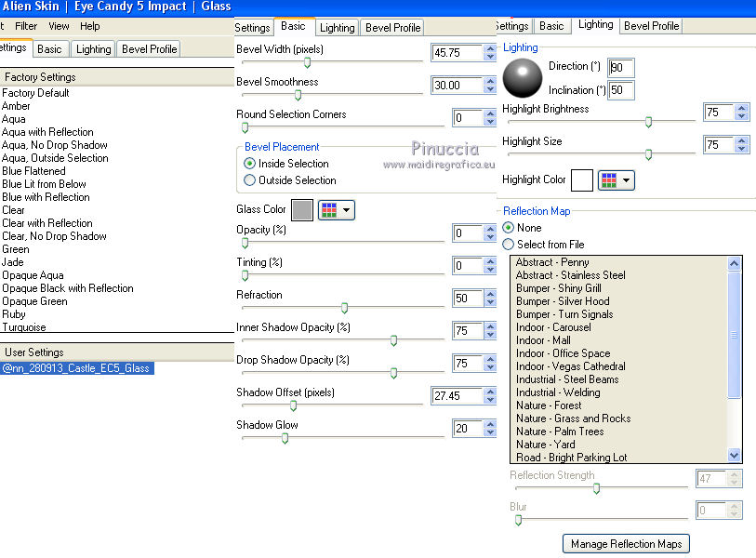Click the reflection map list scroll-up arrow

point(734,263)
